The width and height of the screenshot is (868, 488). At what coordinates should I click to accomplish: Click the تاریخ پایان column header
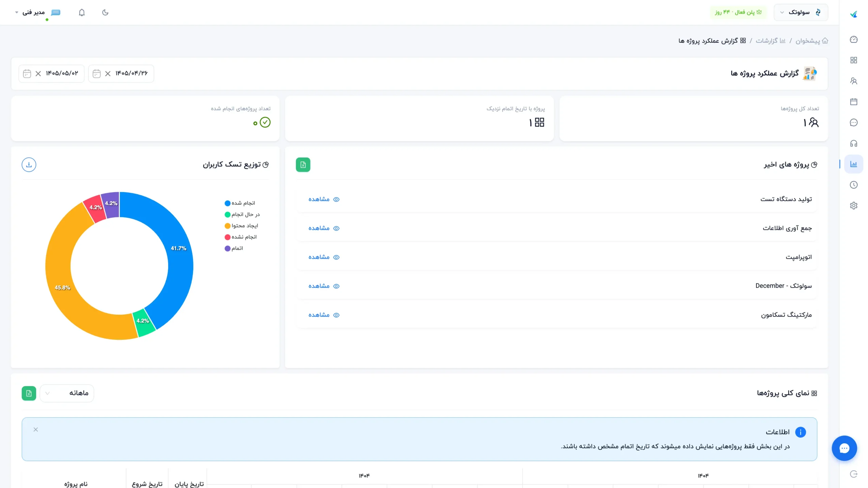[x=189, y=484]
